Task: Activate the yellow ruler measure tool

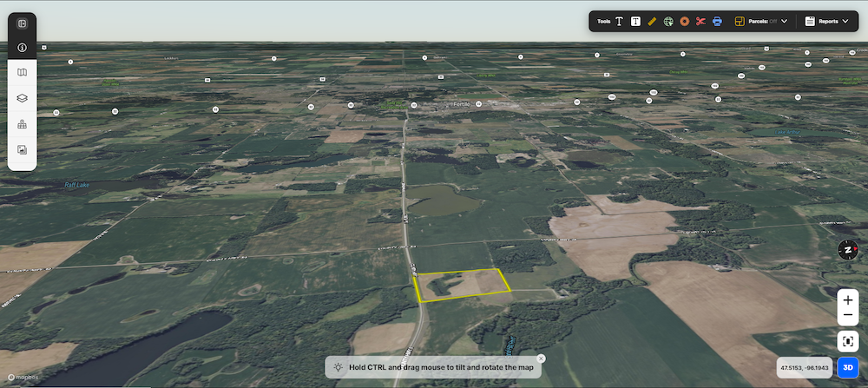Action: [652, 21]
